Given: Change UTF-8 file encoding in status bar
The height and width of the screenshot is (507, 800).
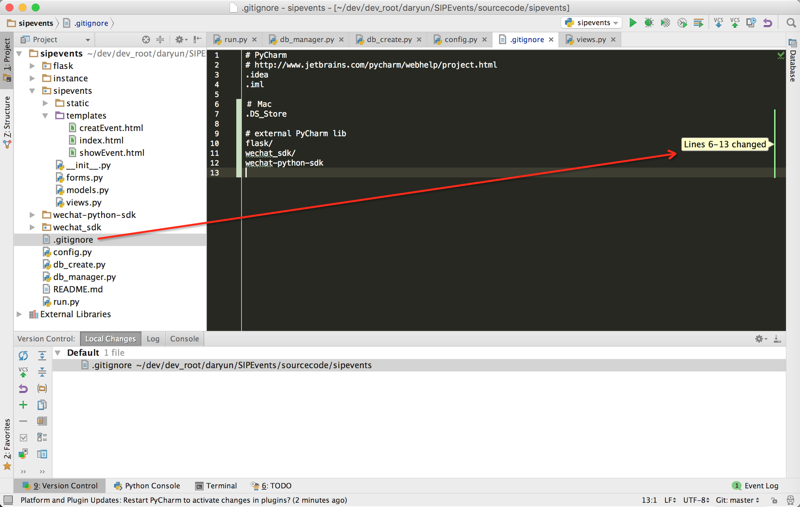Looking at the screenshot, I should tap(696, 500).
